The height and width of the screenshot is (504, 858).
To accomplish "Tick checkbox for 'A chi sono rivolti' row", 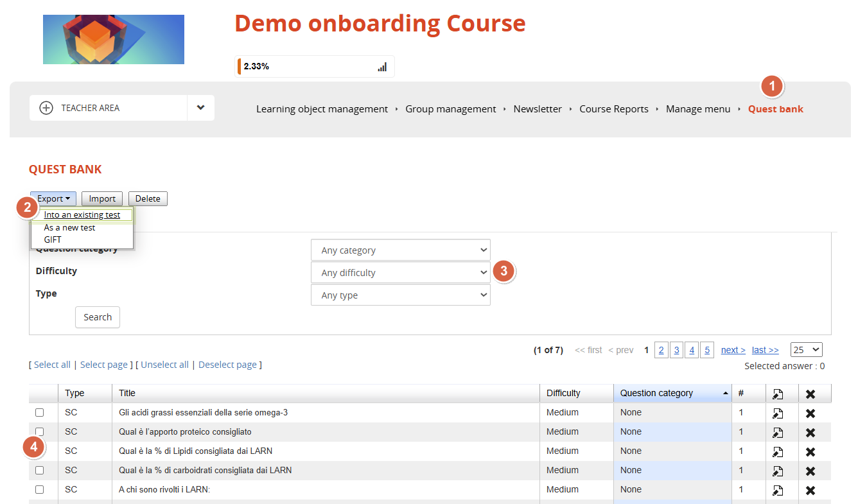I will click(40, 489).
